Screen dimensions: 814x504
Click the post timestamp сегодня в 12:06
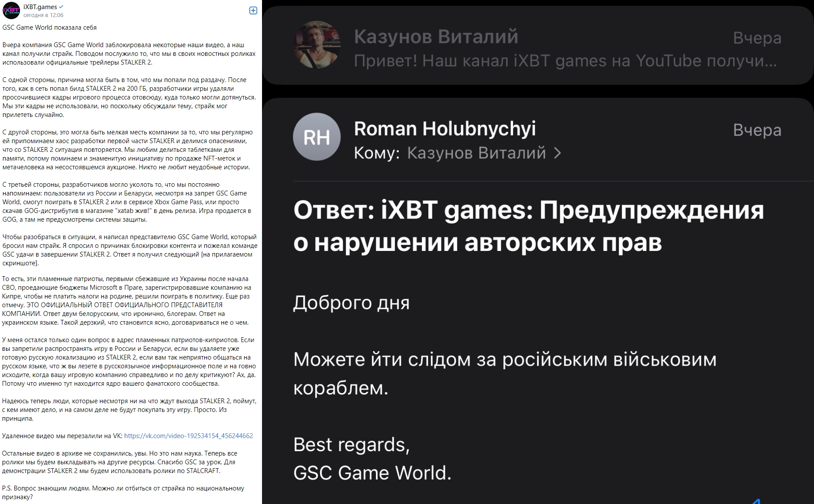pyautogui.click(x=43, y=15)
